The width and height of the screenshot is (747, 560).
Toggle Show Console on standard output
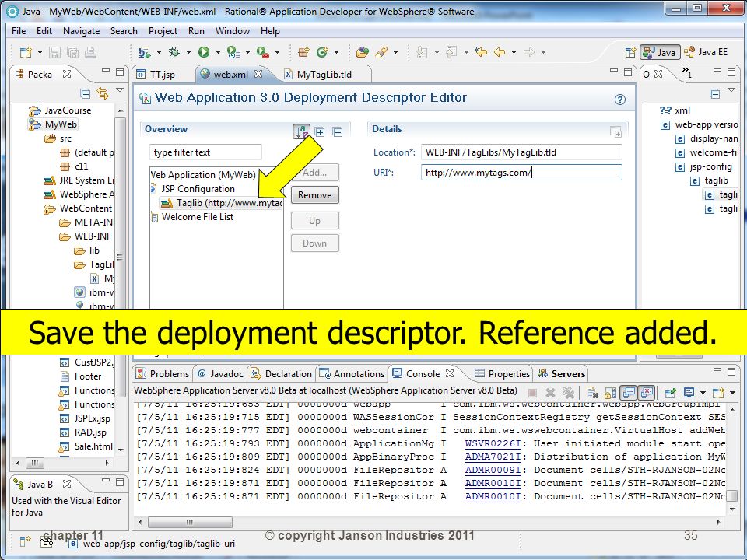[629, 392]
